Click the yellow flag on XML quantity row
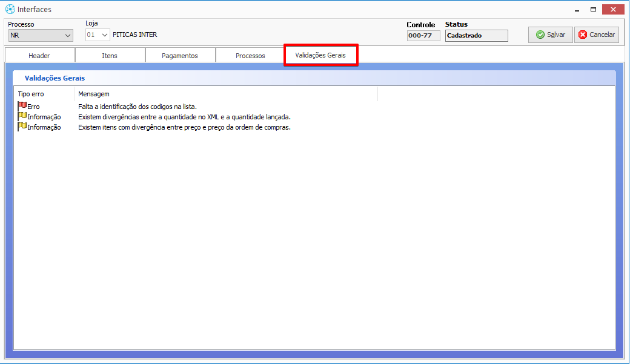Viewport: 630px width, 364px height. (x=22, y=116)
